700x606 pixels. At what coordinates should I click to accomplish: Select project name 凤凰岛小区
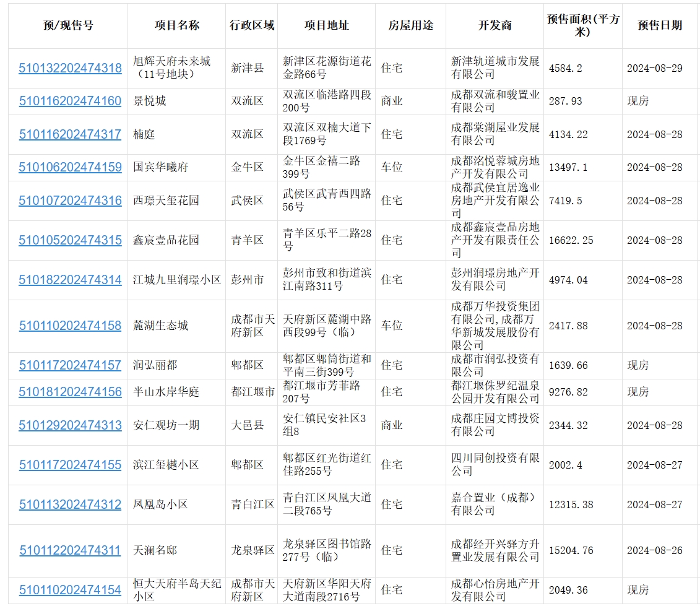tap(161, 504)
